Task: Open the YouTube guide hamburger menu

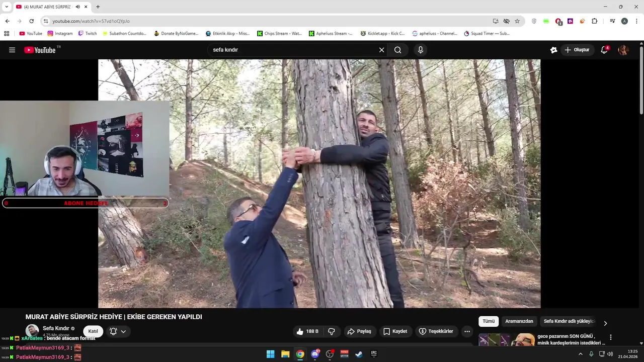Action: click(x=12, y=50)
